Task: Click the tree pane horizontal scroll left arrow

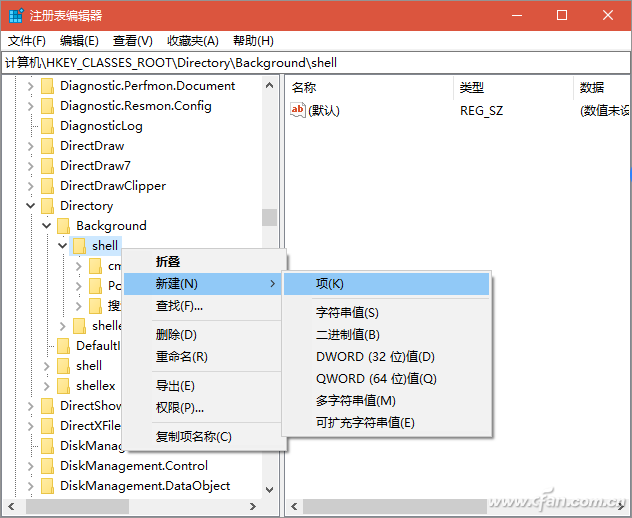Action: (11, 506)
